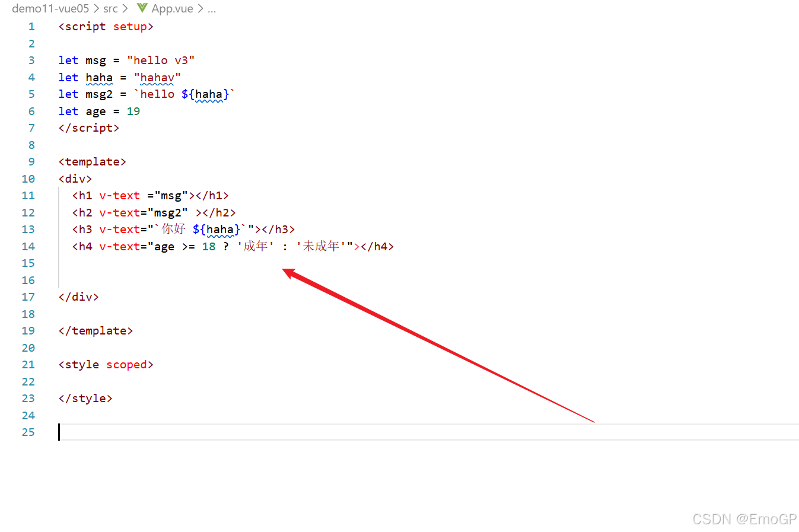Click the closing </style> tag
Screen dimensions: 799x532
(x=85, y=399)
